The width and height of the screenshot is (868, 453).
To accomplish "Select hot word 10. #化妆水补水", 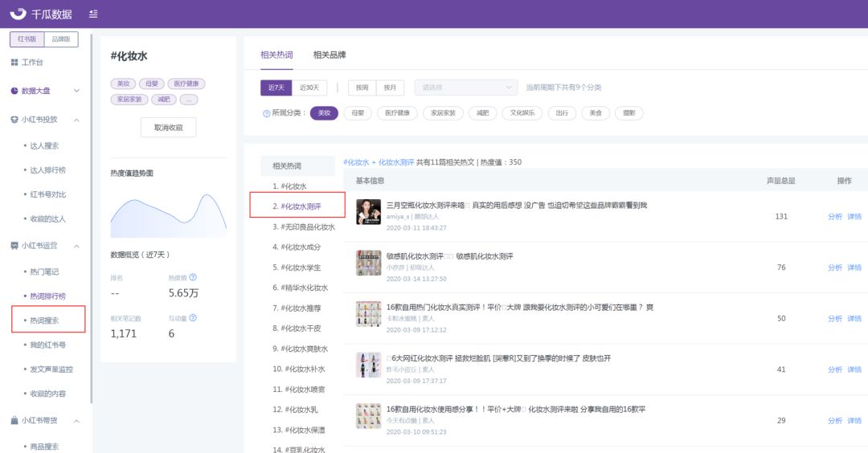I will click(x=299, y=369).
